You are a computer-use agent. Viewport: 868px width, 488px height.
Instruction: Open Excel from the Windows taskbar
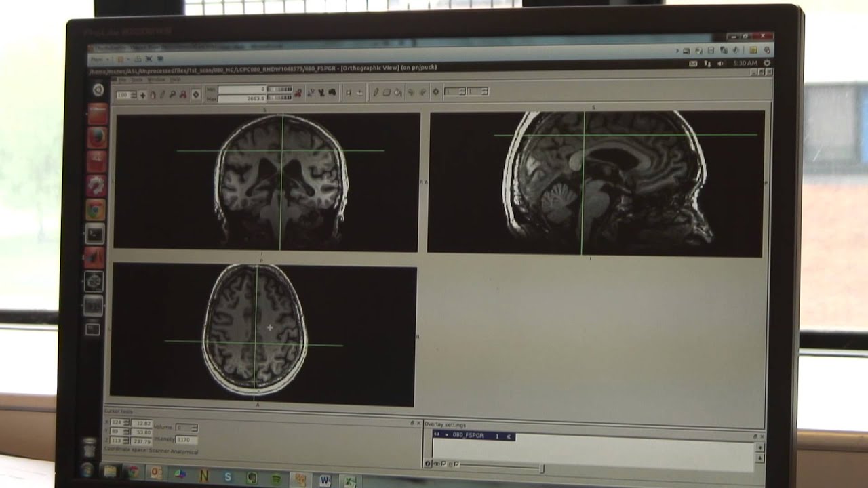tap(349, 481)
